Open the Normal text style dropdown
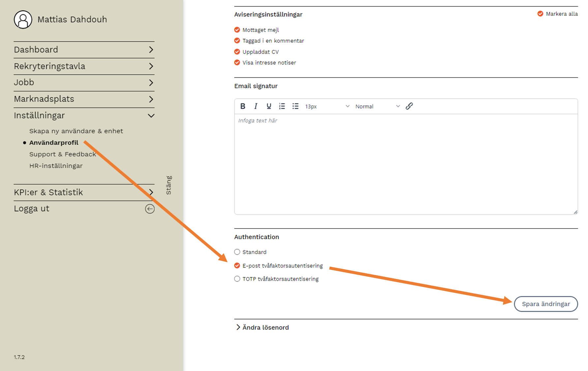Viewport: 588px width, 371px height. 377,107
